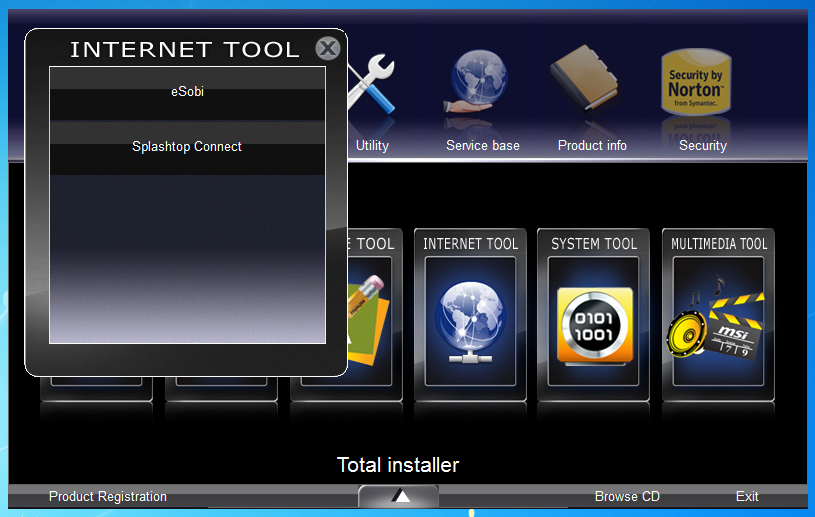Click the Security tab label
Image resolution: width=815 pixels, height=517 pixels.
[x=703, y=145]
